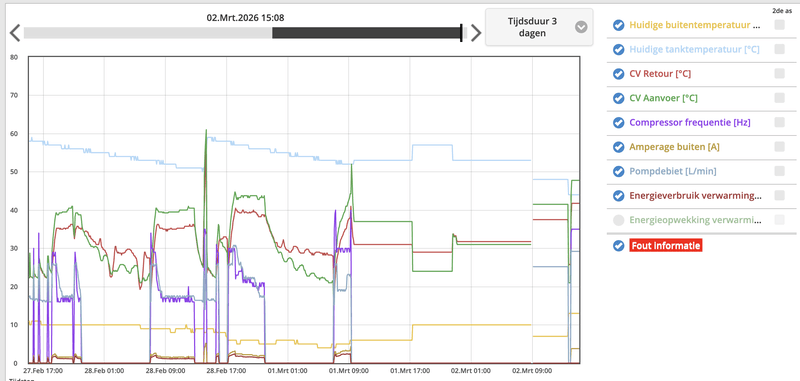Click the 28.Feb 17:00 axis label
800x381 pixels.
coord(227,371)
